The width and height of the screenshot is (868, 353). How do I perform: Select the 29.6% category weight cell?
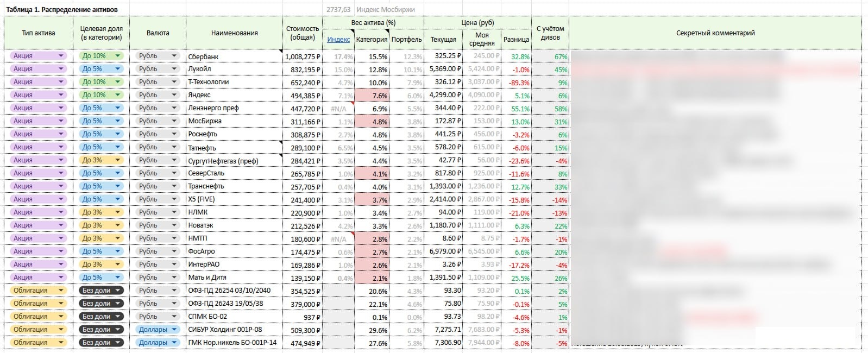click(372, 330)
